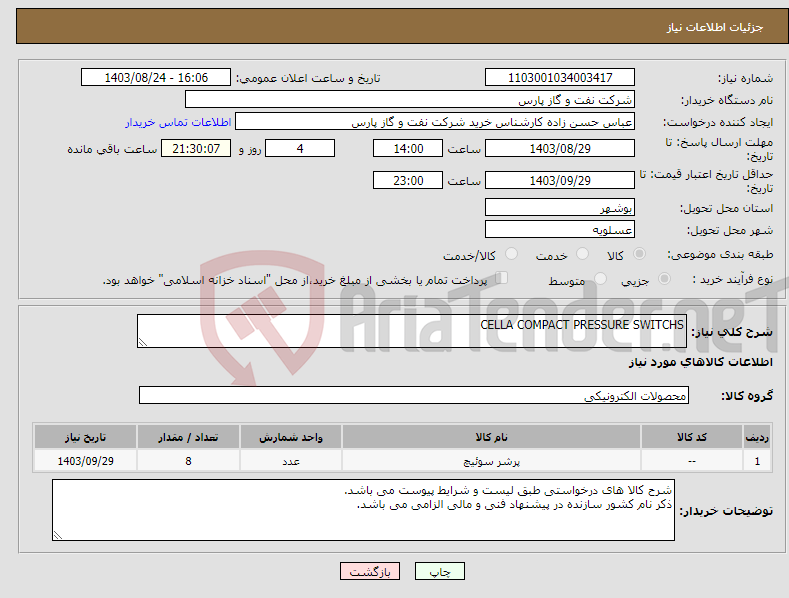Viewport: 789px width, 598px height.
Task: Select the خدمت radio button
Action: pyautogui.click(x=582, y=254)
